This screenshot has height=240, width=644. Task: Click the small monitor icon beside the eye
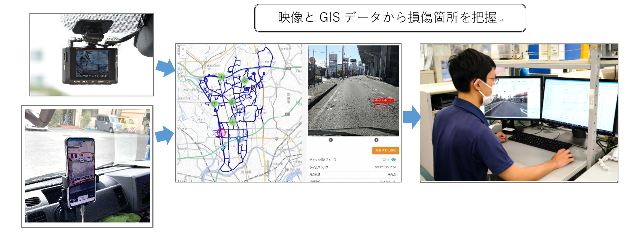point(384,160)
